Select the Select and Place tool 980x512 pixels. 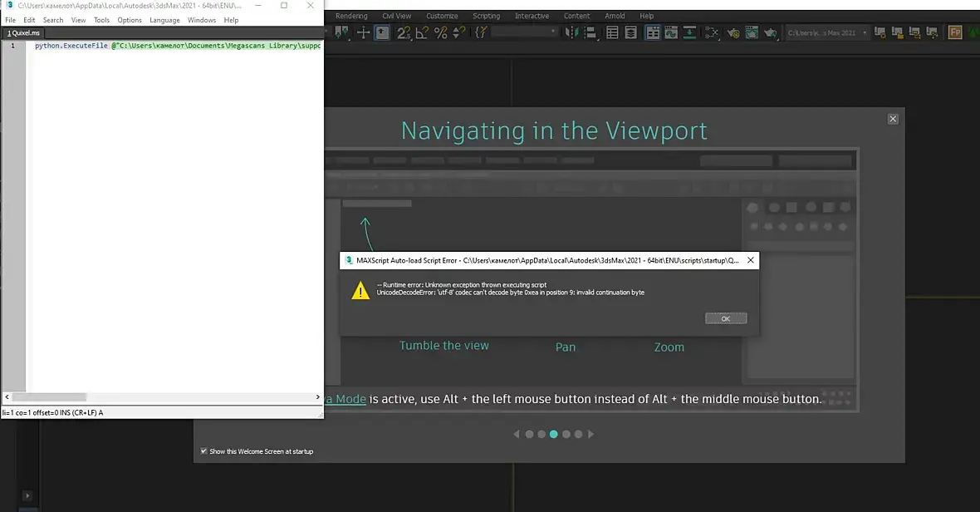point(342,32)
